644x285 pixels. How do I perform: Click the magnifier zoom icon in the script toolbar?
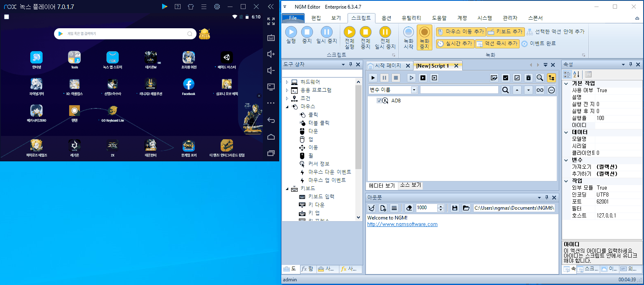coord(540,78)
